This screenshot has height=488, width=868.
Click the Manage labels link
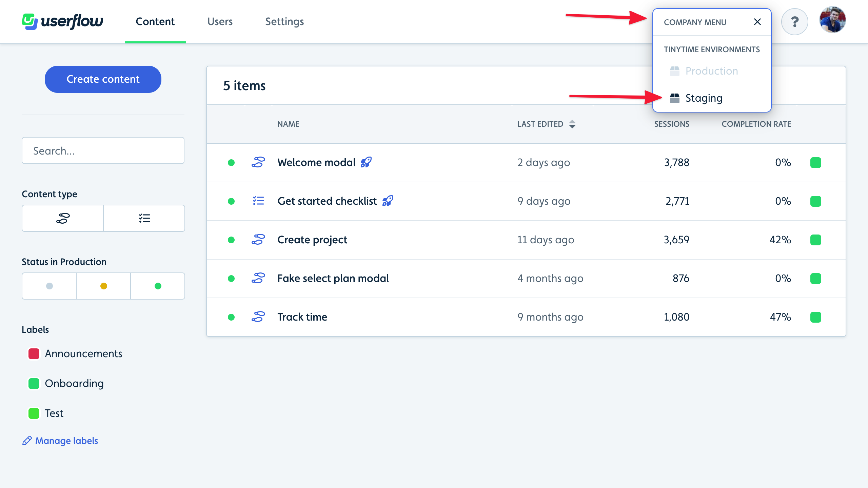pos(66,440)
